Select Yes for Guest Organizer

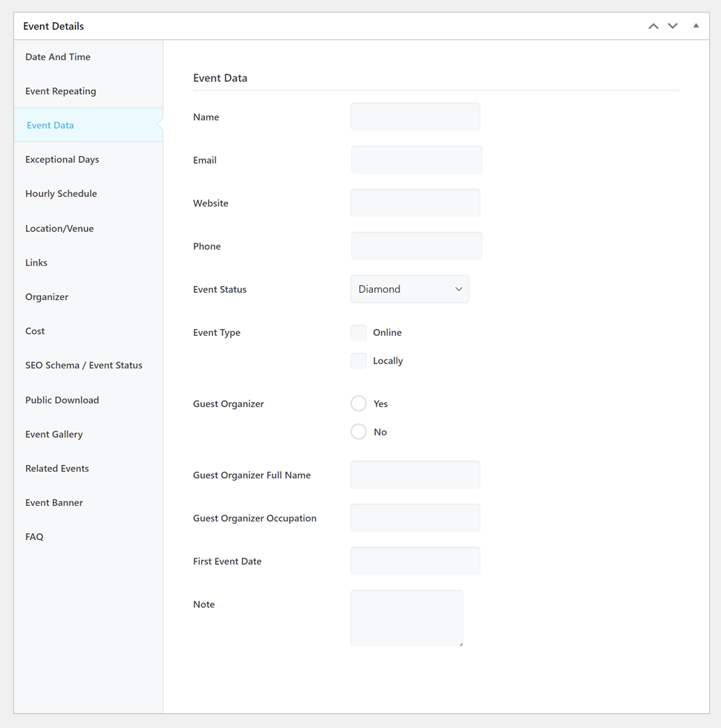tap(359, 404)
